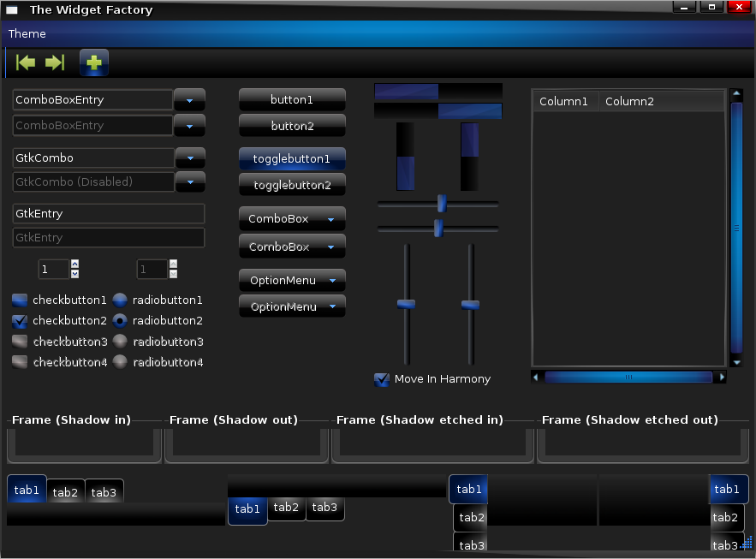Decrease the enabled spin button value
Image resolution: width=756 pixels, height=559 pixels.
[x=74, y=274]
